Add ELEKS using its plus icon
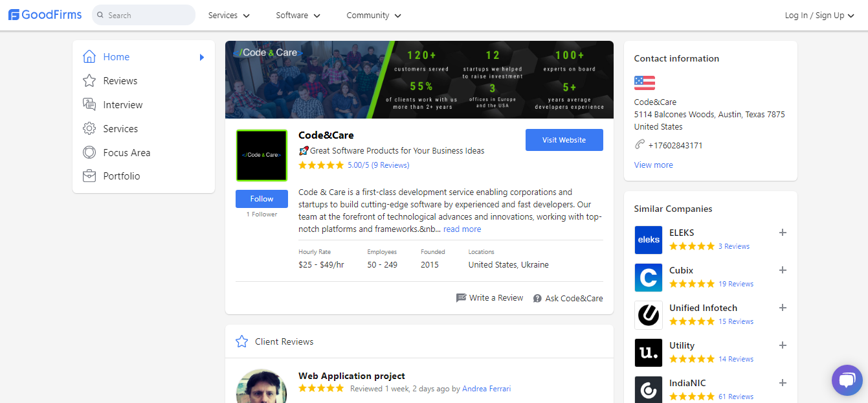This screenshot has width=868, height=403. point(783,233)
